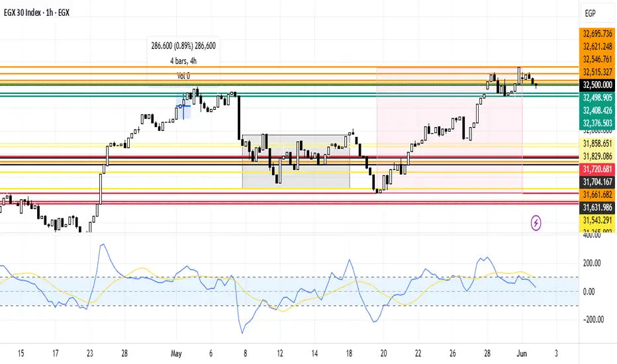Select the 32,515.327 price label
617x364 pixels.
(x=597, y=72)
